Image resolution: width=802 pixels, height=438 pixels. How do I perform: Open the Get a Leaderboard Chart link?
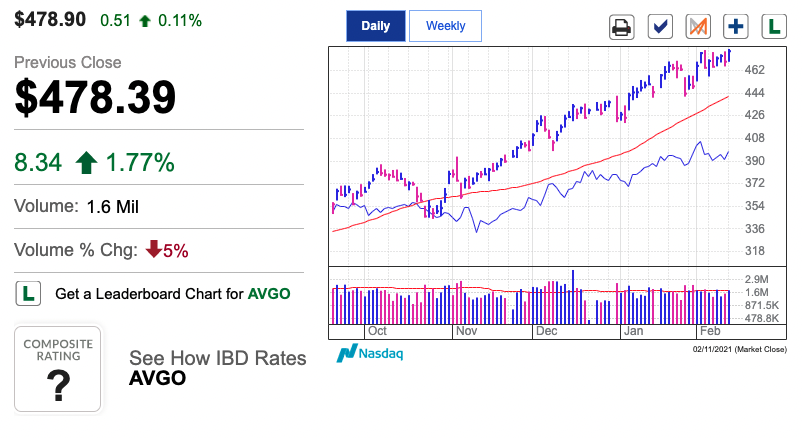[172, 294]
